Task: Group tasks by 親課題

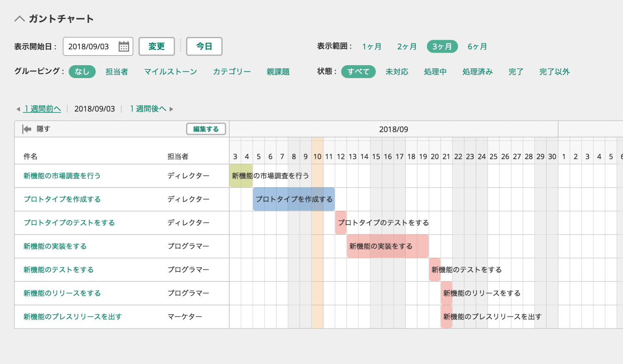Action: pyautogui.click(x=278, y=71)
